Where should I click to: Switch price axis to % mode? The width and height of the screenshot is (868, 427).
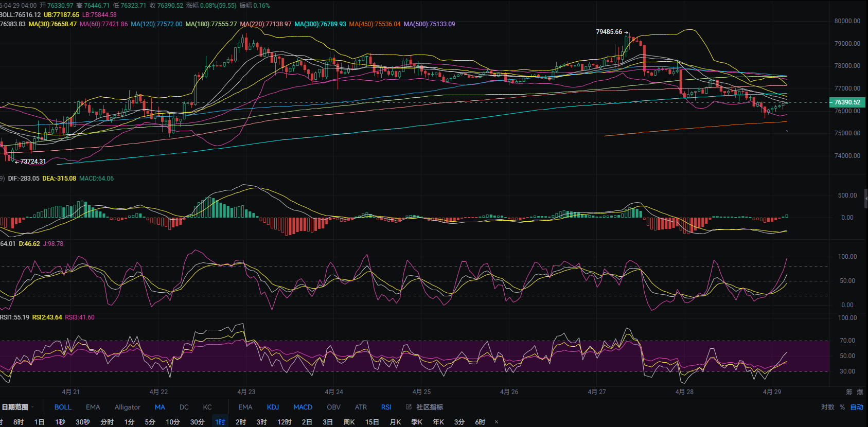pos(842,407)
